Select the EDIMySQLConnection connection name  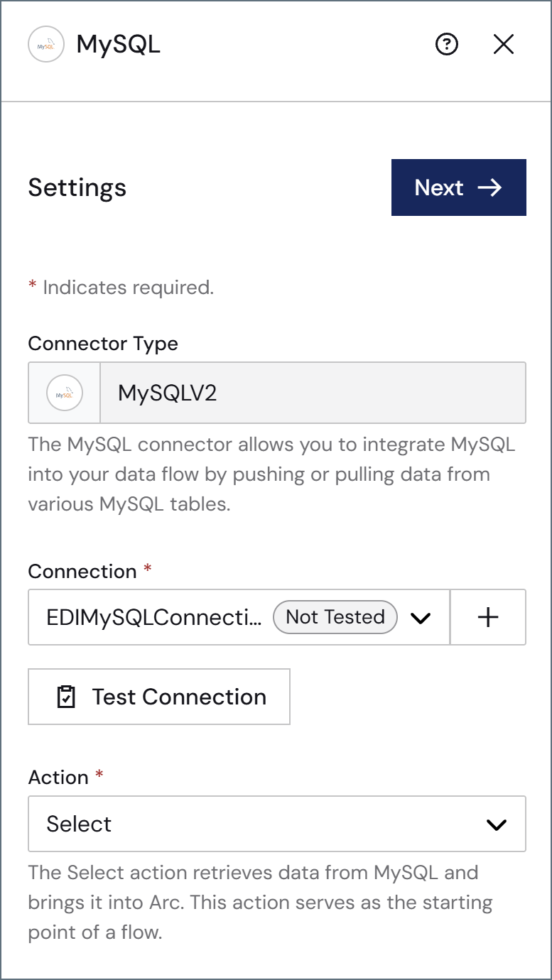[x=153, y=617]
